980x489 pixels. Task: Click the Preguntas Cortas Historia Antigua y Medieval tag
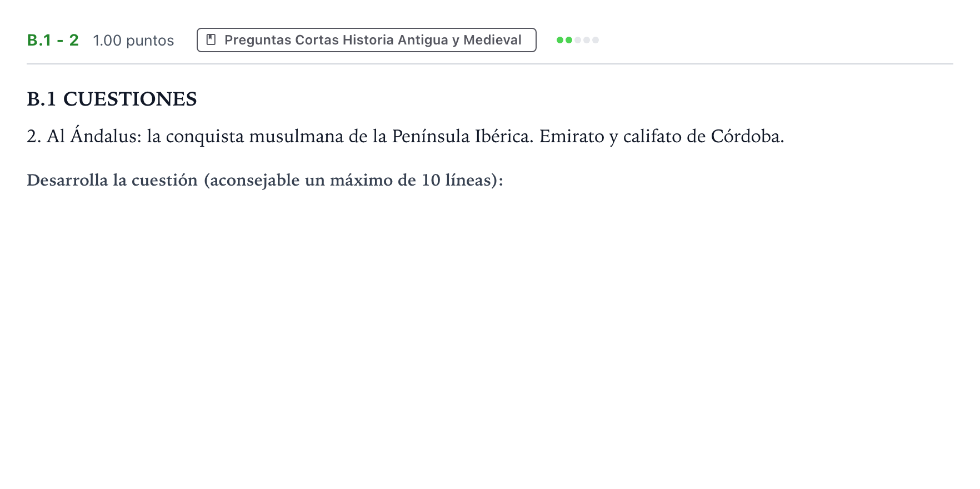pyautogui.click(x=367, y=40)
